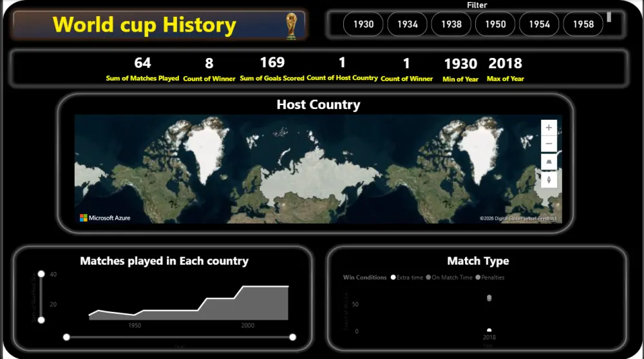Click the Match Type chart title

(478, 261)
